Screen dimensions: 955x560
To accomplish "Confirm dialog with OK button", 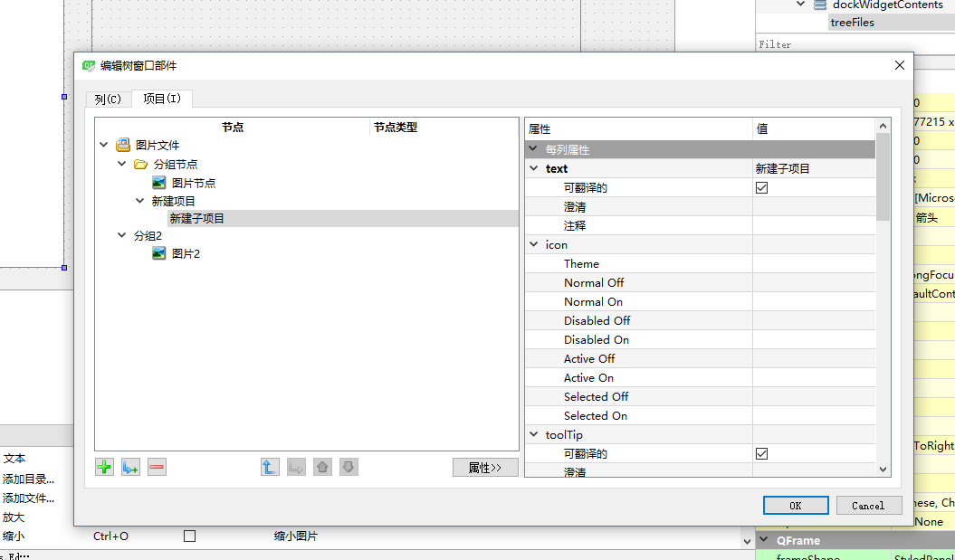I will click(x=796, y=505).
